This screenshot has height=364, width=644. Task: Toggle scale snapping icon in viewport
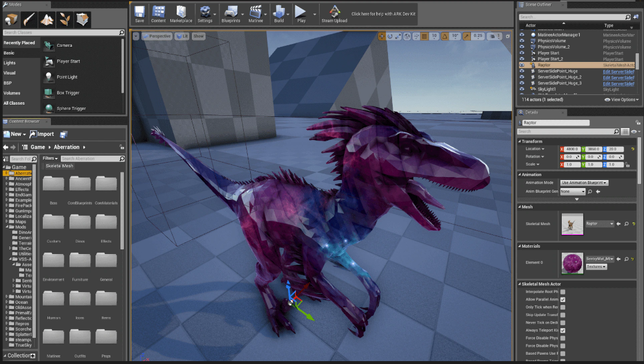pyautogui.click(x=467, y=36)
